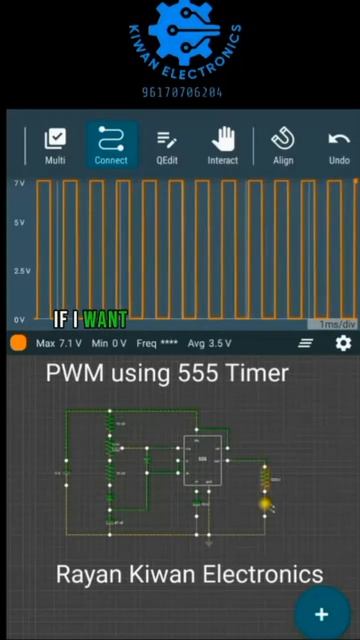Click the ground symbol under the circuit
This screenshot has height=640, width=360.
point(209,543)
